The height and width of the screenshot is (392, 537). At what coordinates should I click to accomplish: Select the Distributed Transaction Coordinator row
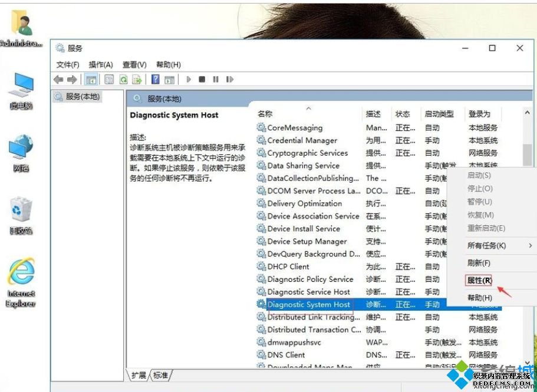coord(378,330)
